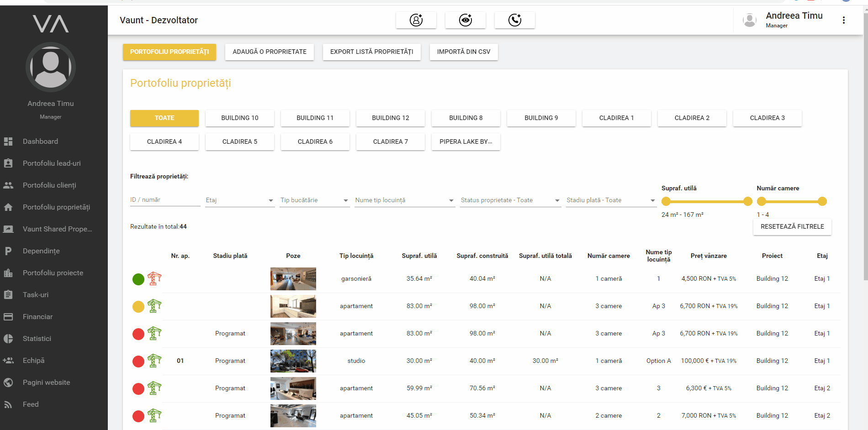
Task: Click the eye icon in top bar
Action: click(x=465, y=20)
